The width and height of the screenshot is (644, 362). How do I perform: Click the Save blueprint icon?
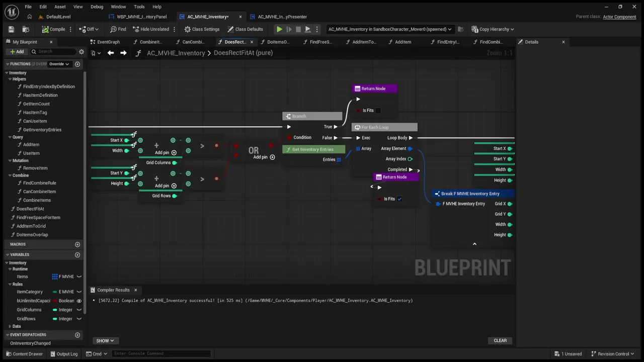click(12, 29)
